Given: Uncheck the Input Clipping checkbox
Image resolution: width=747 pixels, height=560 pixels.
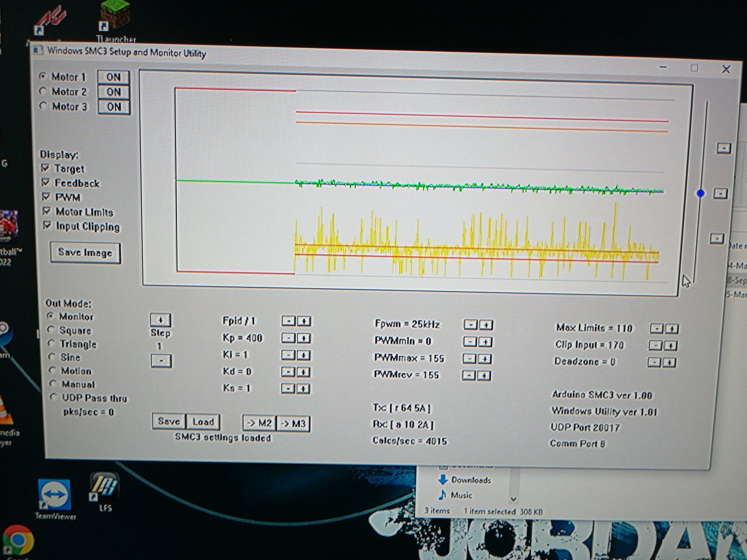Looking at the screenshot, I should [x=47, y=226].
